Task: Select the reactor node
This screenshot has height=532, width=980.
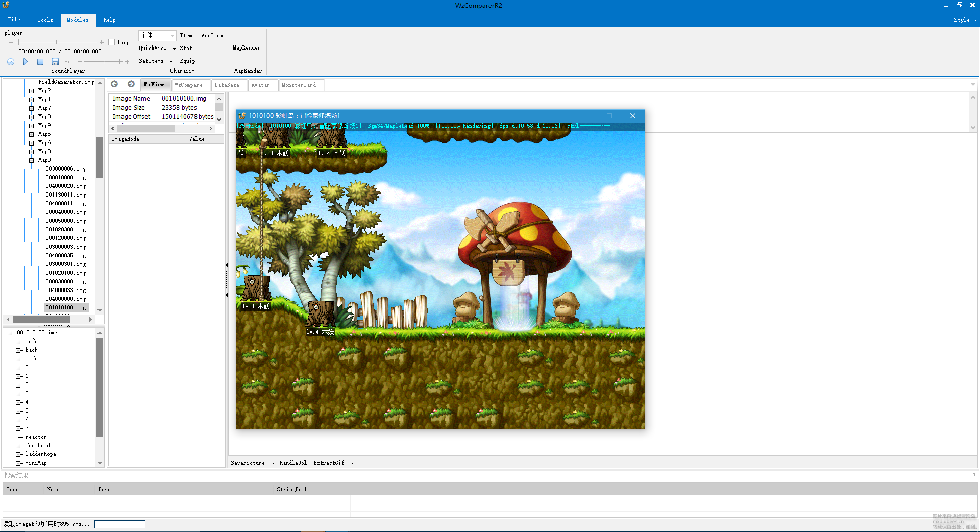Action: click(x=36, y=437)
